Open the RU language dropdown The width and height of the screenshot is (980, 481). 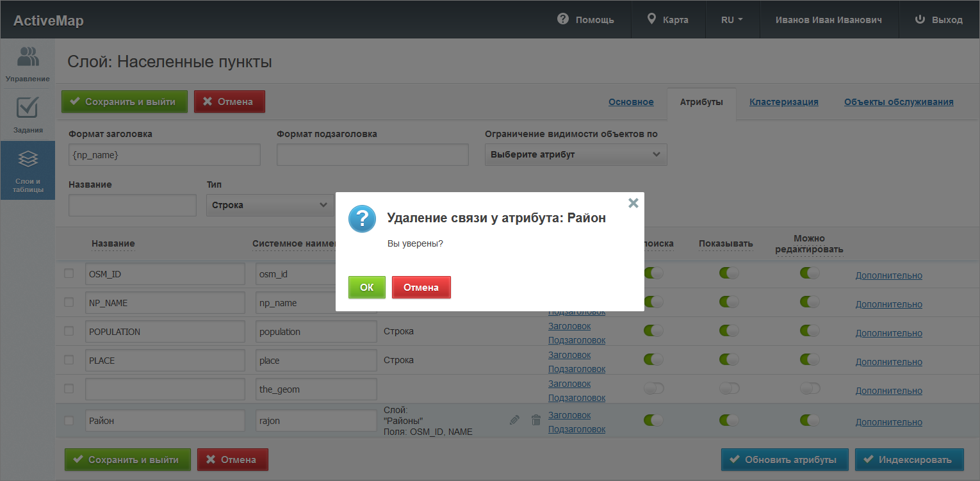(731, 20)
